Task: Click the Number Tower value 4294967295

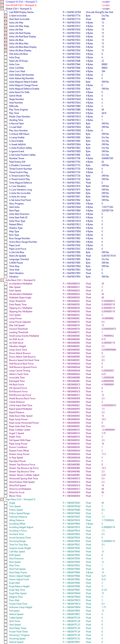Action: pos(107,159)
